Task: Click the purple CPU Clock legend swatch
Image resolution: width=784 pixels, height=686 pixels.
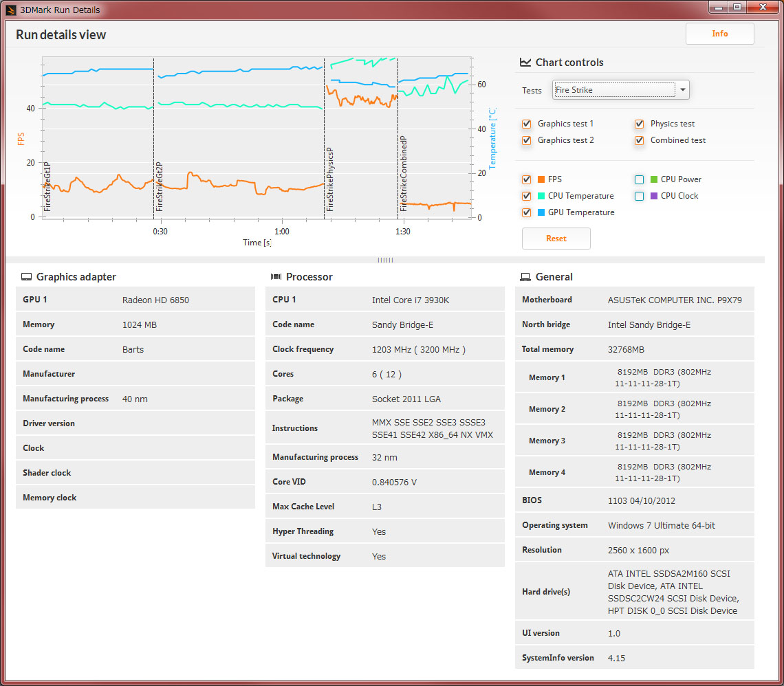Action: coord(654,196)
